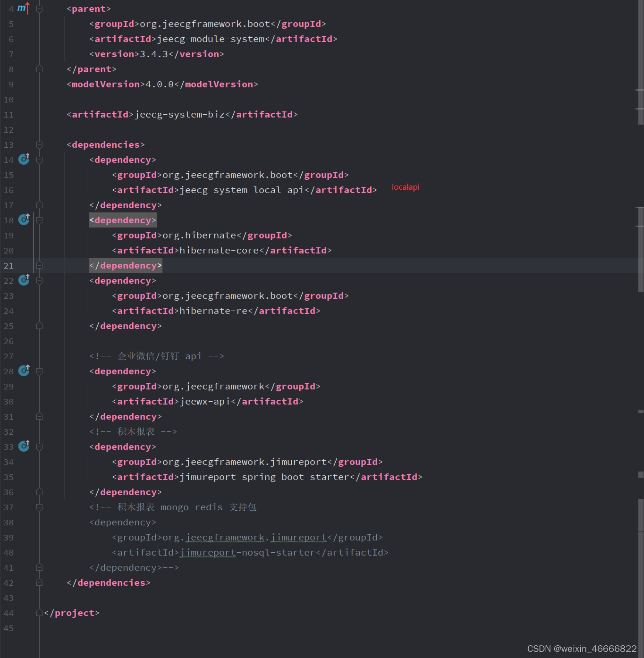644x658 pixels.
Task: Click the fold end marker on line 42
Action: click(x=40, y=582)
